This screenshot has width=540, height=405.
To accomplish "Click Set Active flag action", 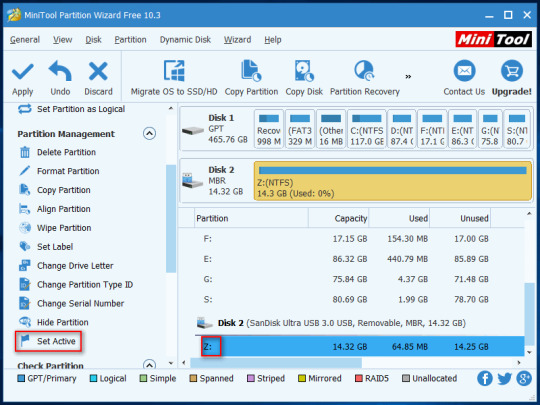I will pos(48,341).
